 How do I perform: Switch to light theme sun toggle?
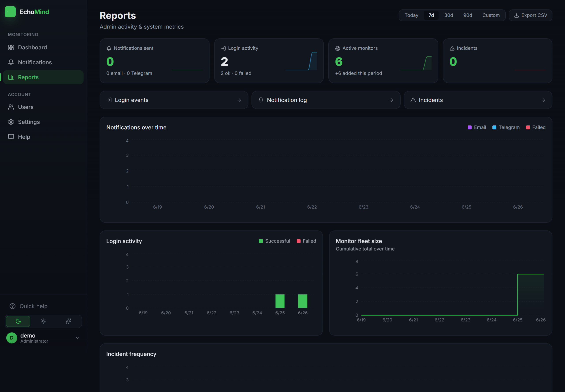point(43,321)
